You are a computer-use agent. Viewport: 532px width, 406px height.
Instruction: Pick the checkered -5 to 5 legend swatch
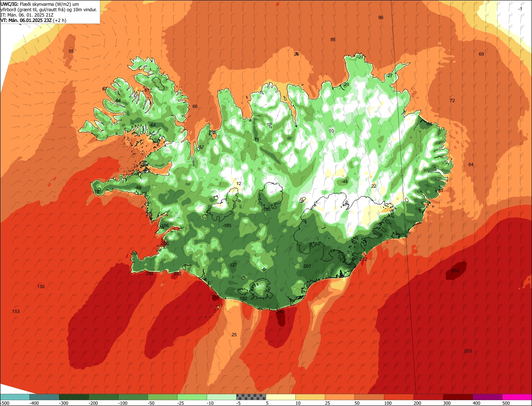pos(251,397)
